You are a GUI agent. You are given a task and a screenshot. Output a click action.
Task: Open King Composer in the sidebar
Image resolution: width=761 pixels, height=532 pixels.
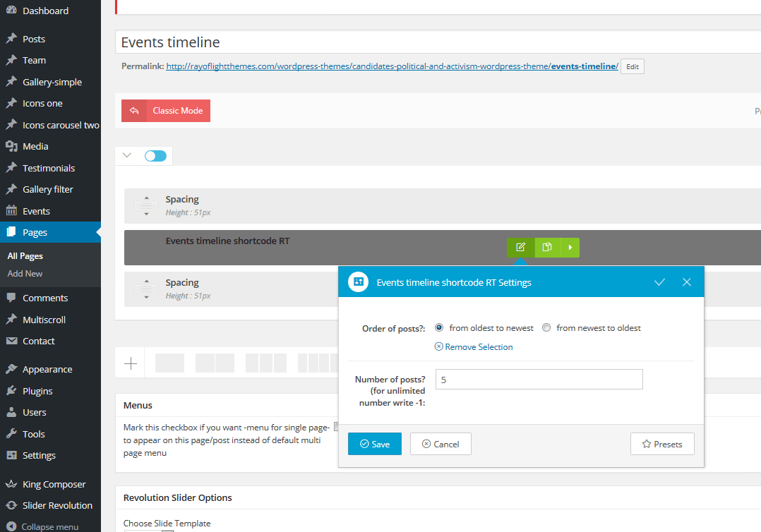point(54,484)
